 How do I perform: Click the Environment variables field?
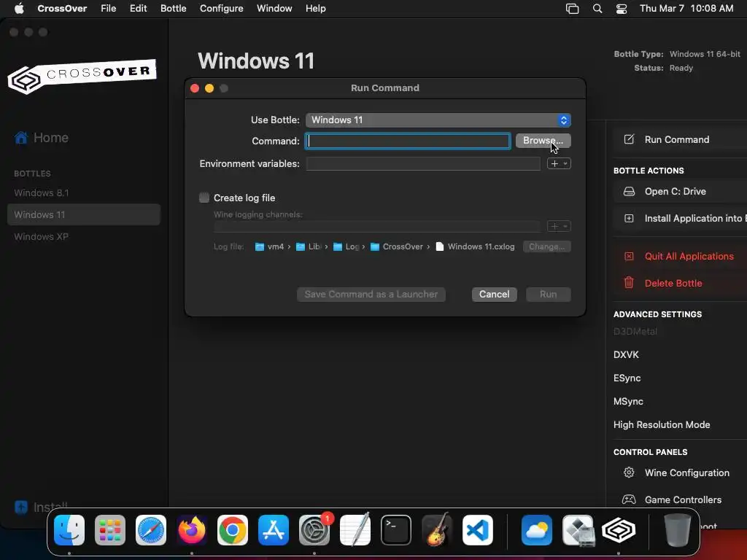click(423, 164)
